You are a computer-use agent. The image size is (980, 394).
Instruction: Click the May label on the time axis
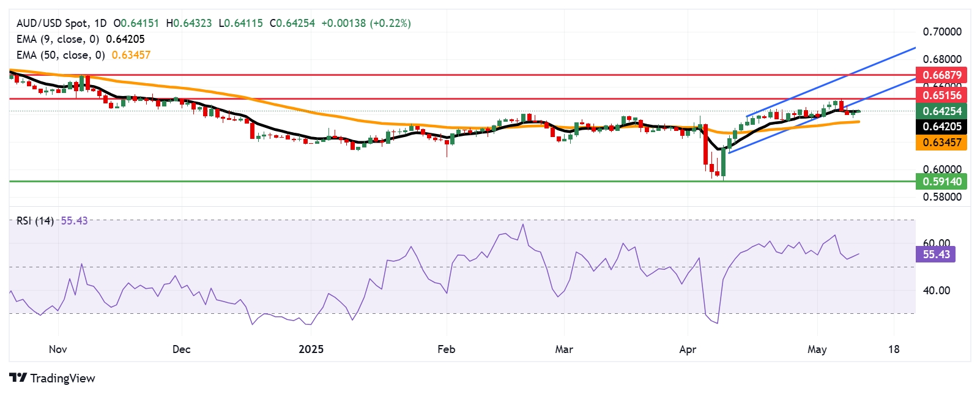[x=817, y=349]
